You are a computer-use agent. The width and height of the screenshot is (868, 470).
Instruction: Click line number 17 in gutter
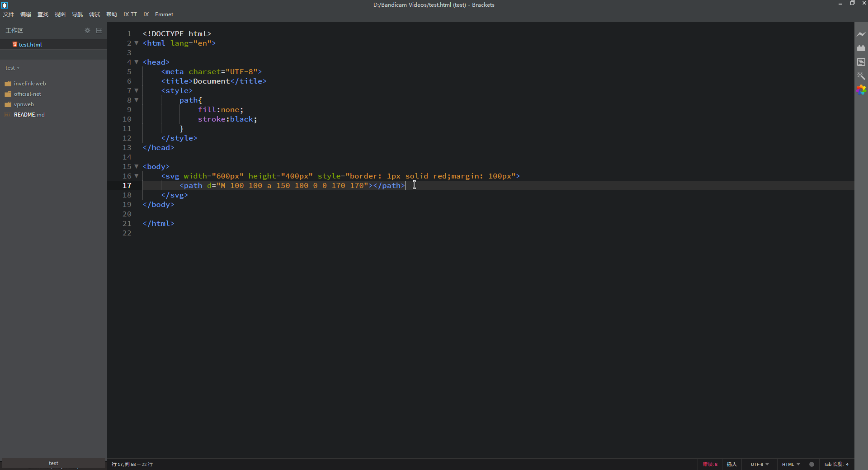coord(127,185)
